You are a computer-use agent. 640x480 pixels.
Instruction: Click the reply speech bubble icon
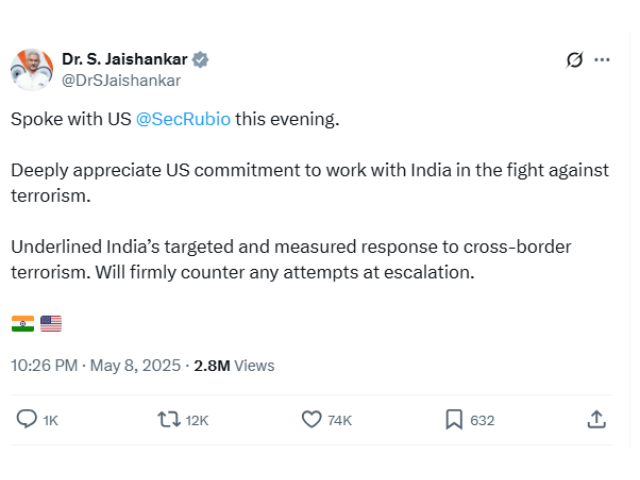(27, 420)
